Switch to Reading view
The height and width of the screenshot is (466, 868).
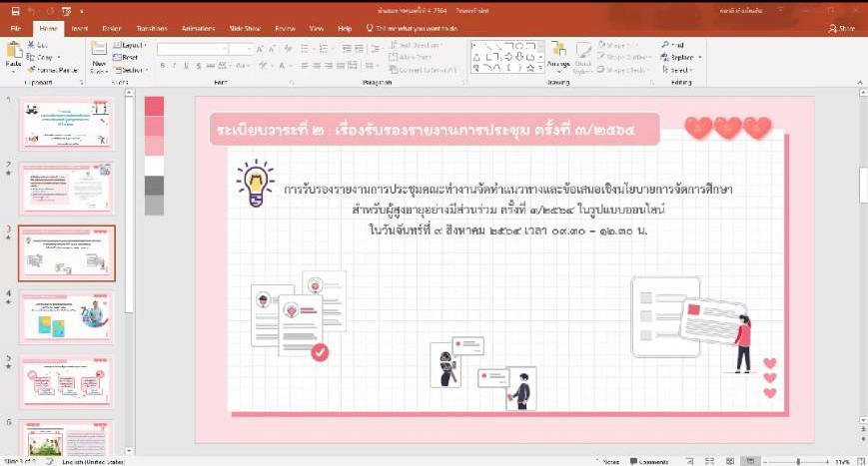[730, 462]
